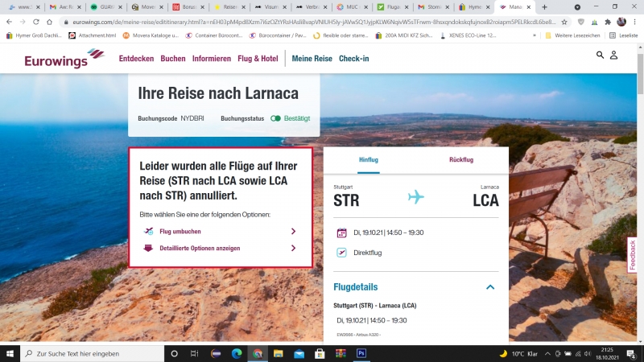Switch to the Rückflug tab
This screenshot has height=362, width=644.
pos(461,160)
